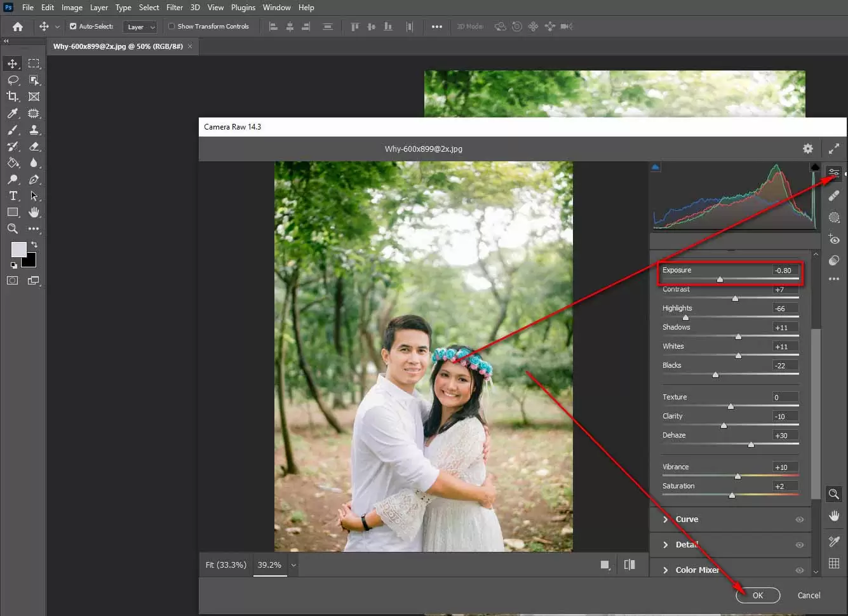Click the foreground color swatch
The height and width of the screenshot is (616, 848).
(x=18, y=249)
